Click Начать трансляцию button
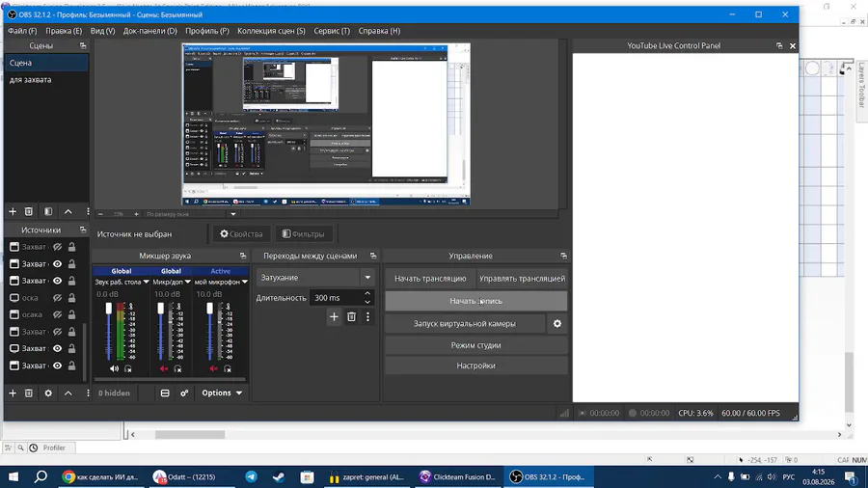Viewport: 868px width, 488px height. click(x=430, y=279)
